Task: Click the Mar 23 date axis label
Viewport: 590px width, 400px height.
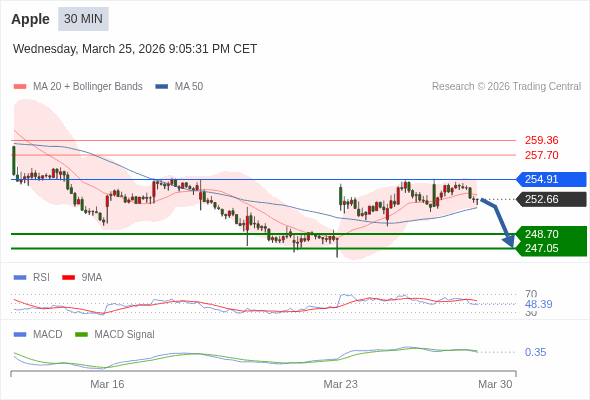Action: click(x=341, y=384)
